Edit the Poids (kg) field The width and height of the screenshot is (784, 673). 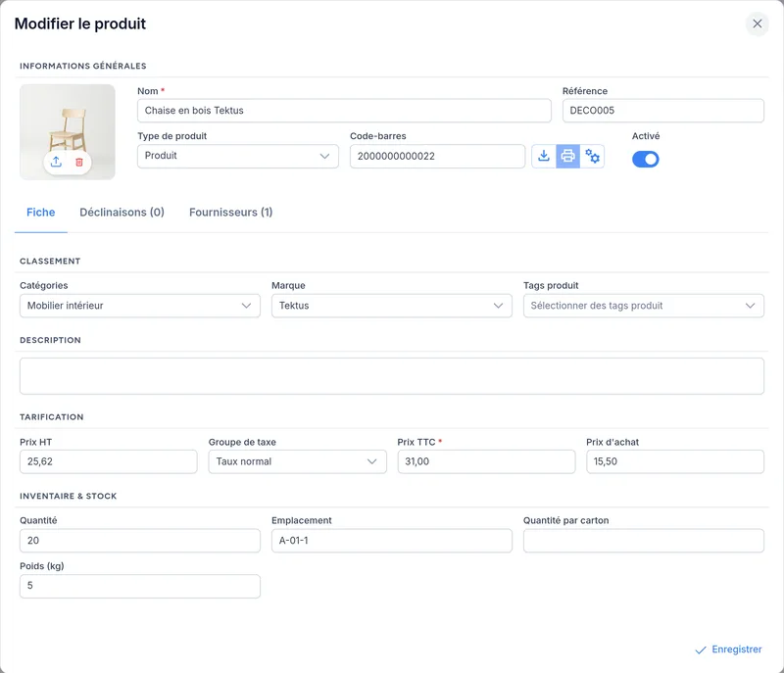click(140, 586)
